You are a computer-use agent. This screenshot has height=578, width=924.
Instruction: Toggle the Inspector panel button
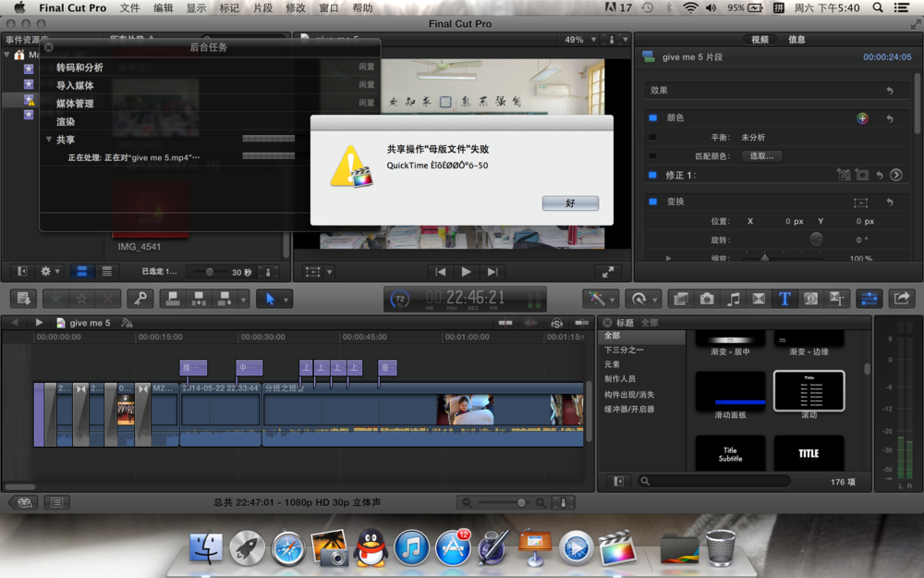869,299
